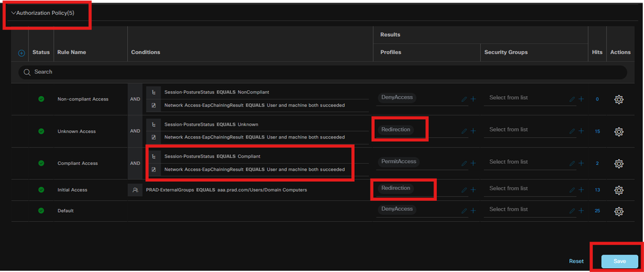Click the Session-PostureStatus EQUALS Compliant condition
This screenshot has width=644, height=272.
[x=212, y=157]
